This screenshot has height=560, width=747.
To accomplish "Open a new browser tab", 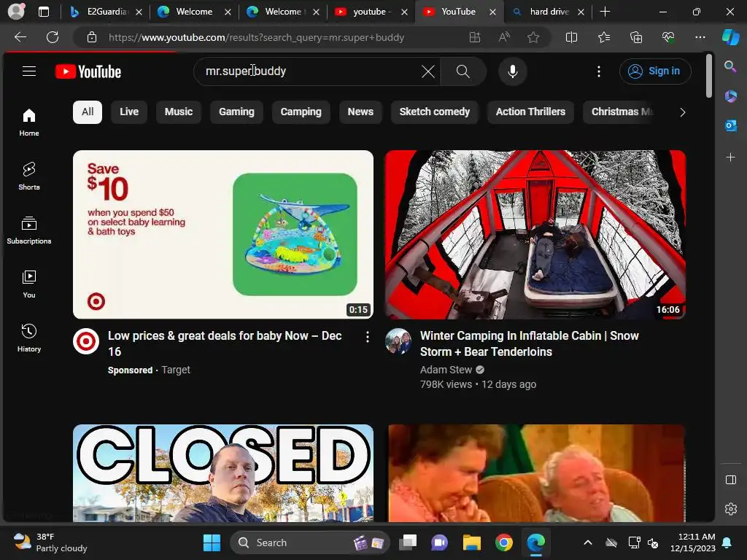I will coord(605,12).
